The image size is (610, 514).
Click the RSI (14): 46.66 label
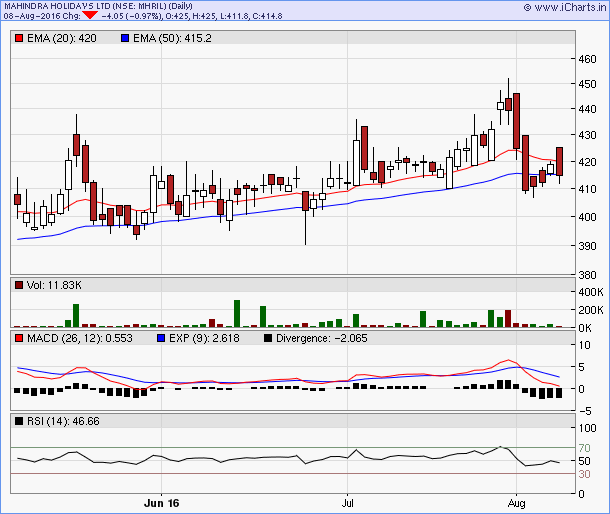63,421
